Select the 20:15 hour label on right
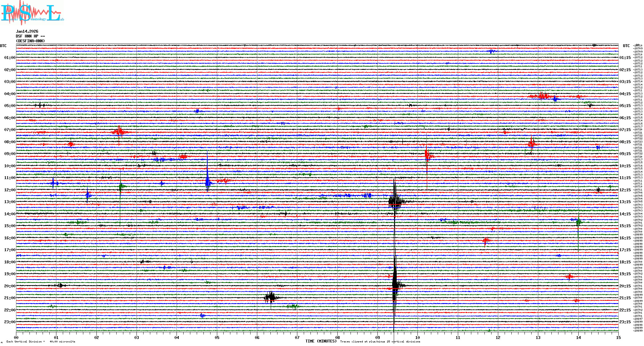This screenshot has width=644, height=346. [x=625, y=286]
